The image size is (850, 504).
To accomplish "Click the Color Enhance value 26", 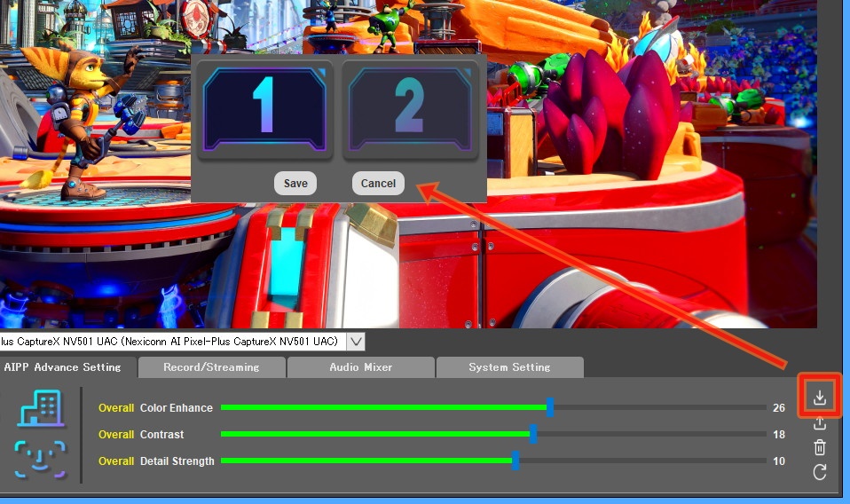I will click(779, 407).
